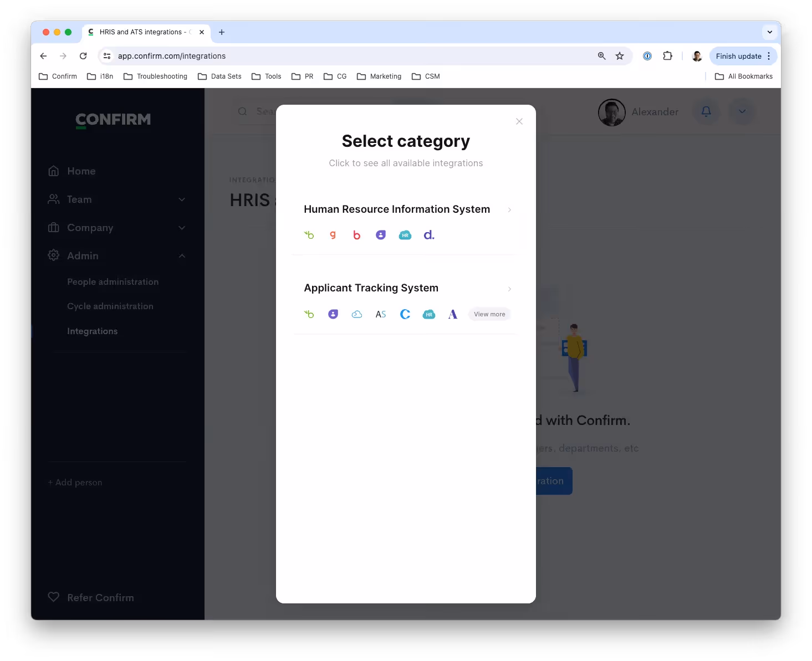Image resolution: width=812 pixels, height=661 pixels.
Task: Open Applicant Tracking System category
Action: 371,288
